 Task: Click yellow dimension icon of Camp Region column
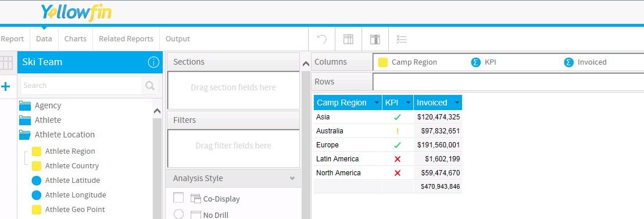tap(383, 62)
